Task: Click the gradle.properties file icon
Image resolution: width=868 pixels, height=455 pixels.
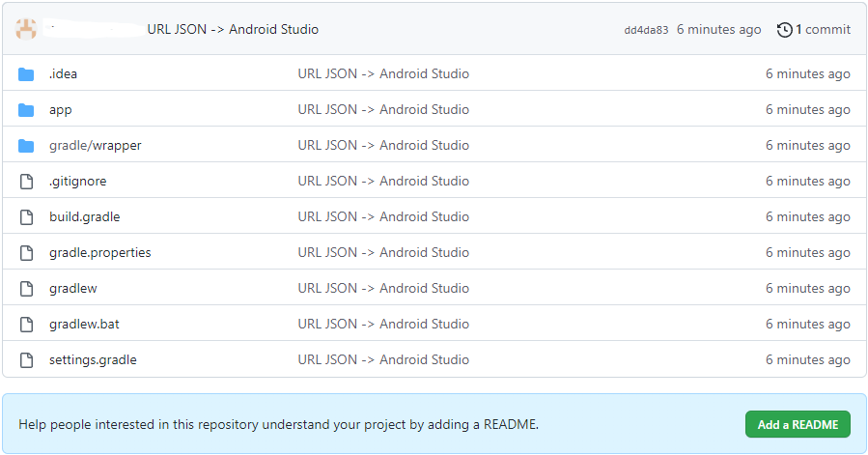Action: [x=26, y=253]
